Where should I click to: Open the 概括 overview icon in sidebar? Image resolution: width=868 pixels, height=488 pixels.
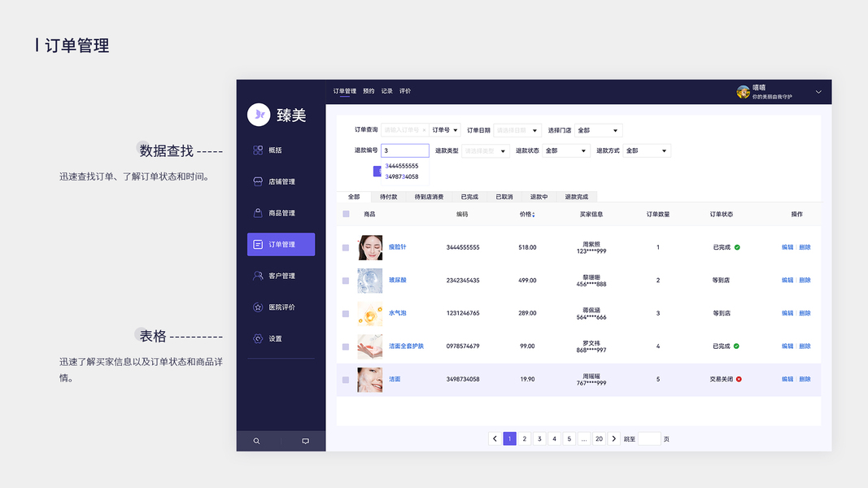[258, 150]
